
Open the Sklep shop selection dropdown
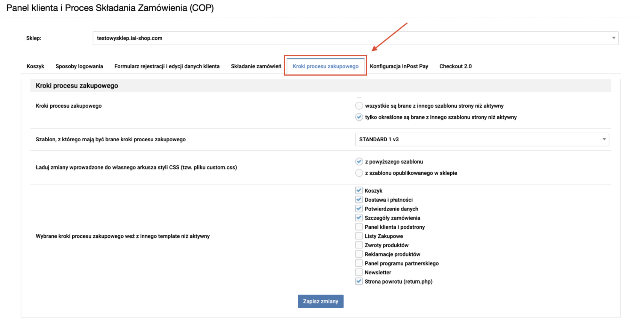(x=356, y=38)
